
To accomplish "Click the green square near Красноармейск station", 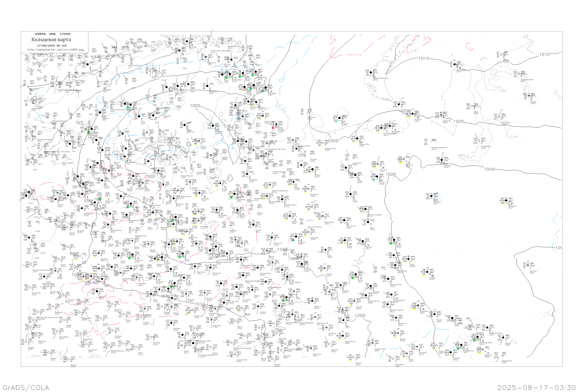I will click(475, 341).
